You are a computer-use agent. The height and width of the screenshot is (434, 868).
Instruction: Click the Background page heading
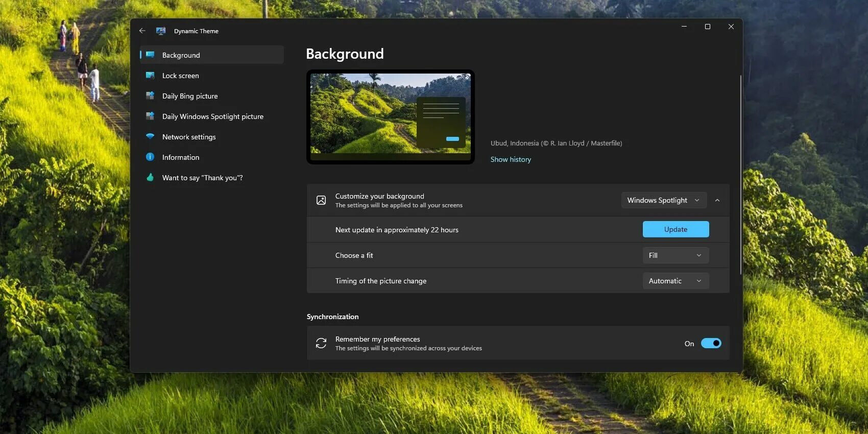click(x=345, y=54)
